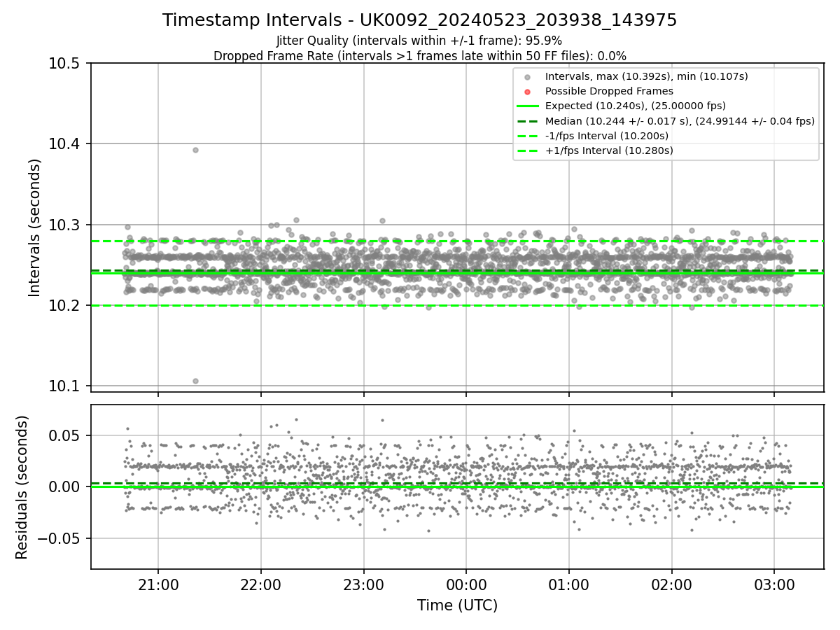This screenshot has width=840, height=630.
Task: Click the 10.3 tick label on intervals axis
Action: [66, 225]
